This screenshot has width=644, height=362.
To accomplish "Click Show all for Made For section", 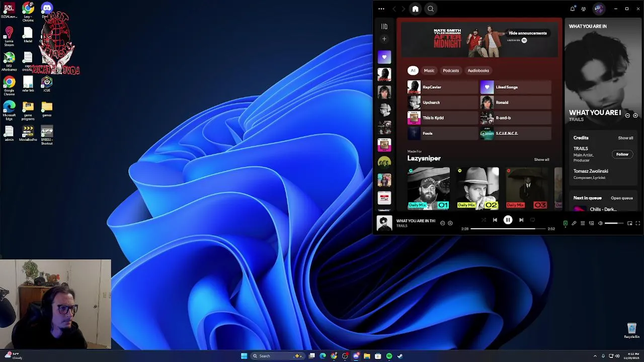I will pyautogui.click(x=541, y=159).
